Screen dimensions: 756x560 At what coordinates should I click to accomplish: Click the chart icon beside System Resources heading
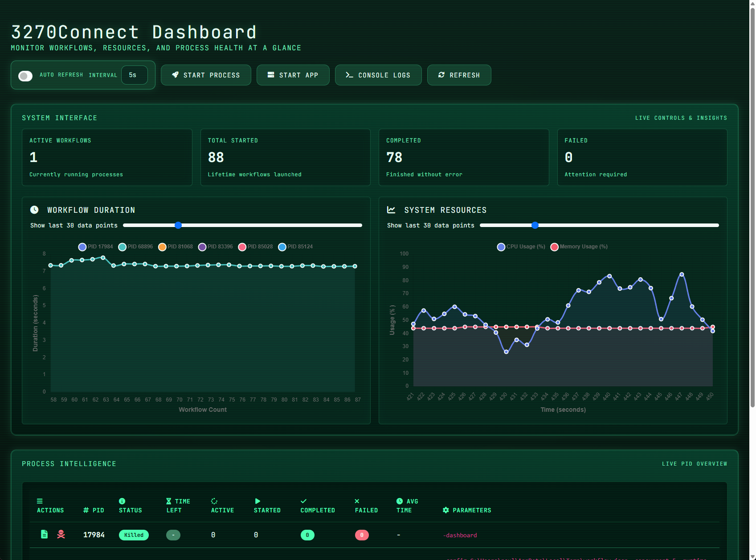392,210
